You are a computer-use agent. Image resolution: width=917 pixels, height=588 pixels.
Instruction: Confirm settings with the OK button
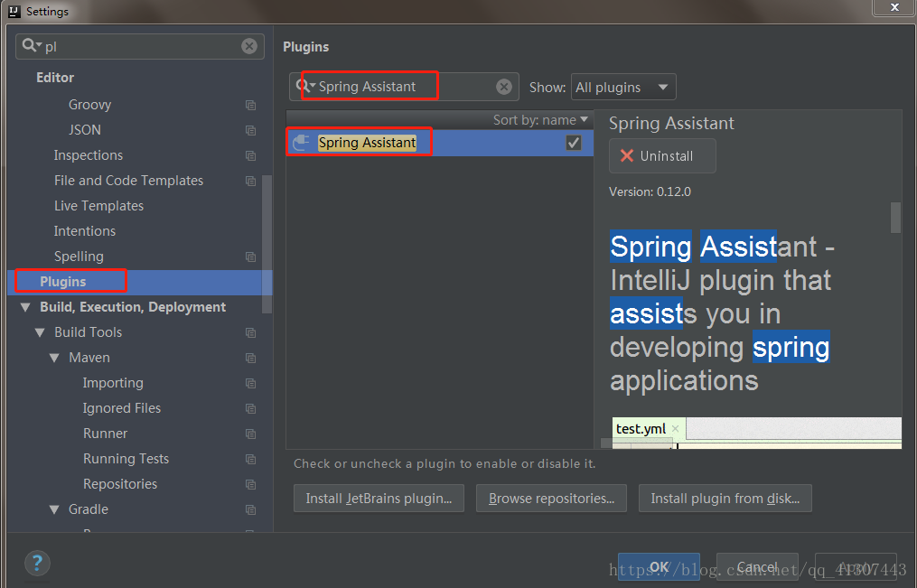pyautogui.click(x=660, y=567)
